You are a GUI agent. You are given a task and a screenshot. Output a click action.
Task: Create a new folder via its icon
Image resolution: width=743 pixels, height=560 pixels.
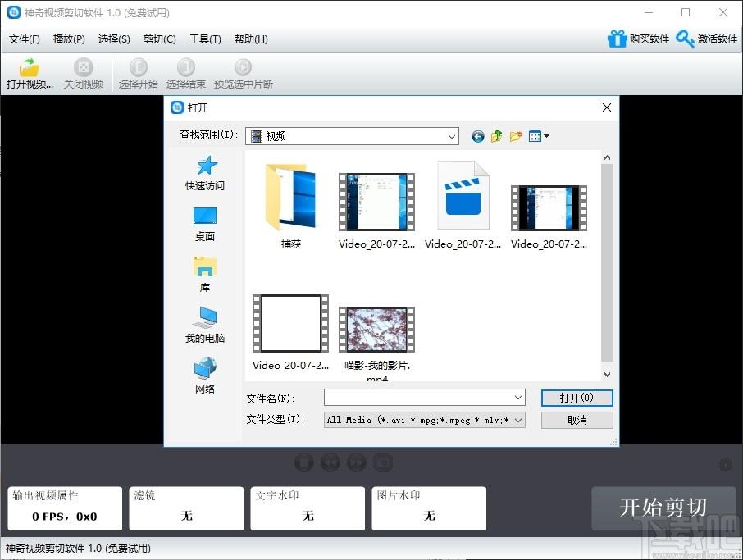tap(516, 136)
